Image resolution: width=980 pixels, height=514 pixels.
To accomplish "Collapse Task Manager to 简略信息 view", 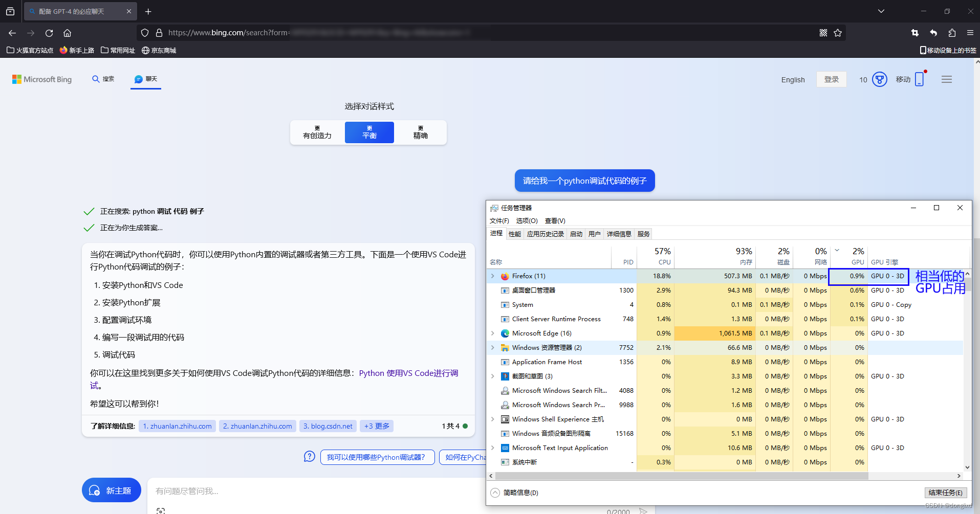I will (x=515, y=493).
